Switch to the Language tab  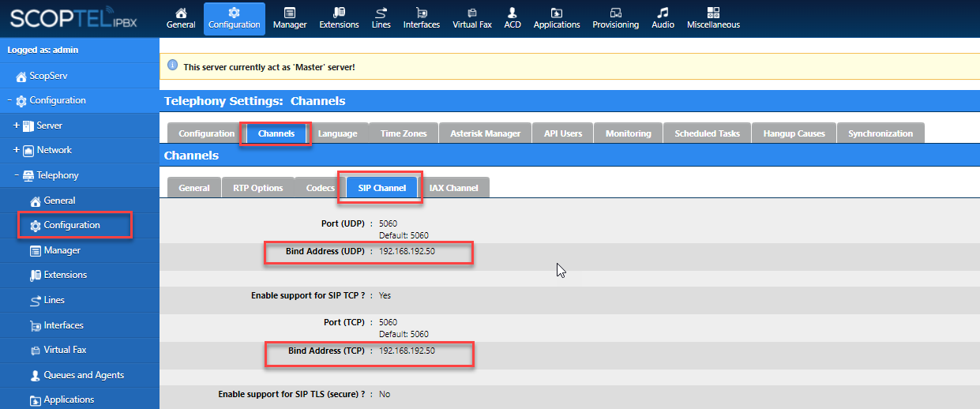(x=337, y=133)
